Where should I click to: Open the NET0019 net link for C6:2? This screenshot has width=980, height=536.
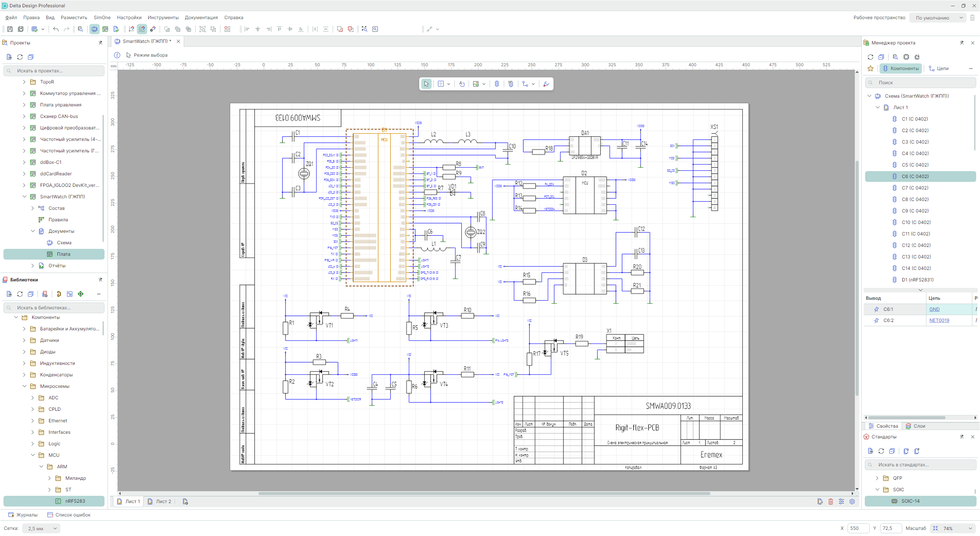tap(939, 320)
